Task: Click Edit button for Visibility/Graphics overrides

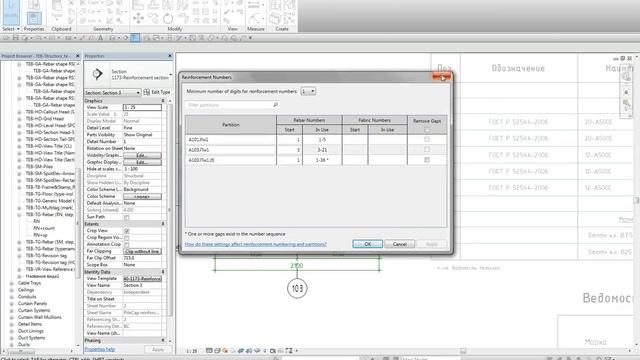Action: click(x=142, y=156)
